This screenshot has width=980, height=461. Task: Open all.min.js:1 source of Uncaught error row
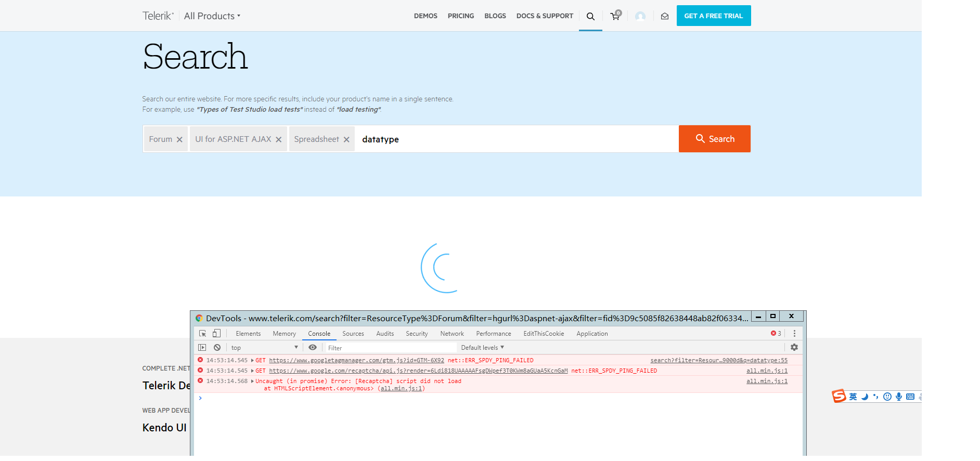click(767, 381)
